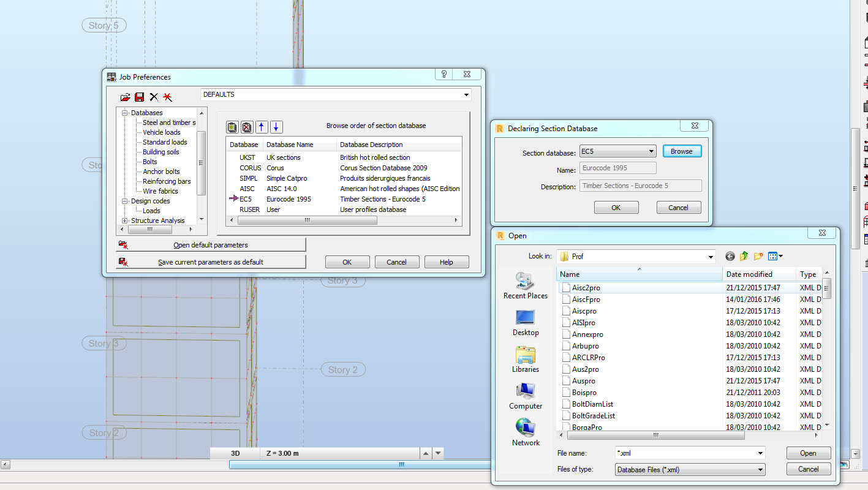Screen dimensions: 868x490
Task: Go back using the green back arrow
Action: (730, 257)
